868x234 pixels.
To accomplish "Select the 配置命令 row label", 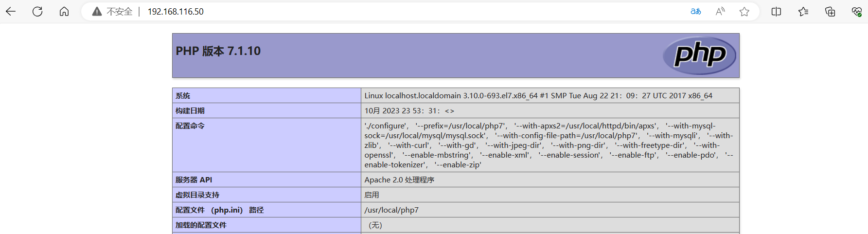I will pos(190,126).
